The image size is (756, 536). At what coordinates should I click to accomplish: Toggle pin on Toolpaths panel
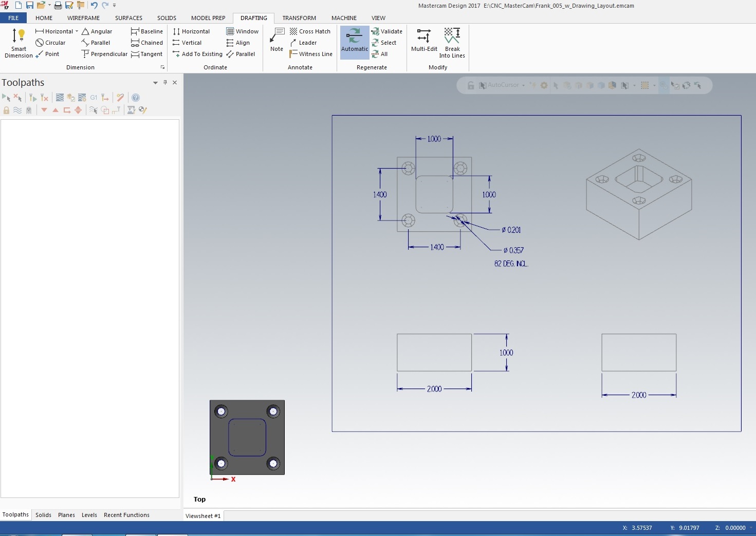click(x=165, y=82)
